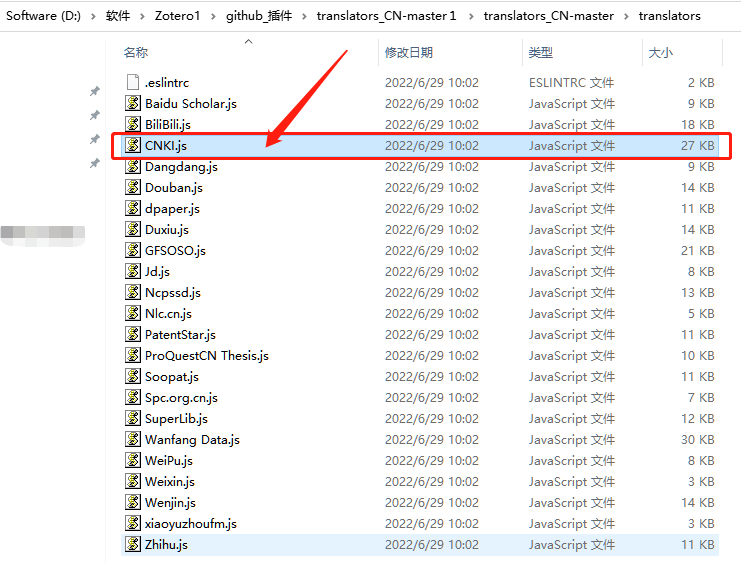
Task: Select the xiaoyuzhoufm.js file name
Action: click(191, 524)
